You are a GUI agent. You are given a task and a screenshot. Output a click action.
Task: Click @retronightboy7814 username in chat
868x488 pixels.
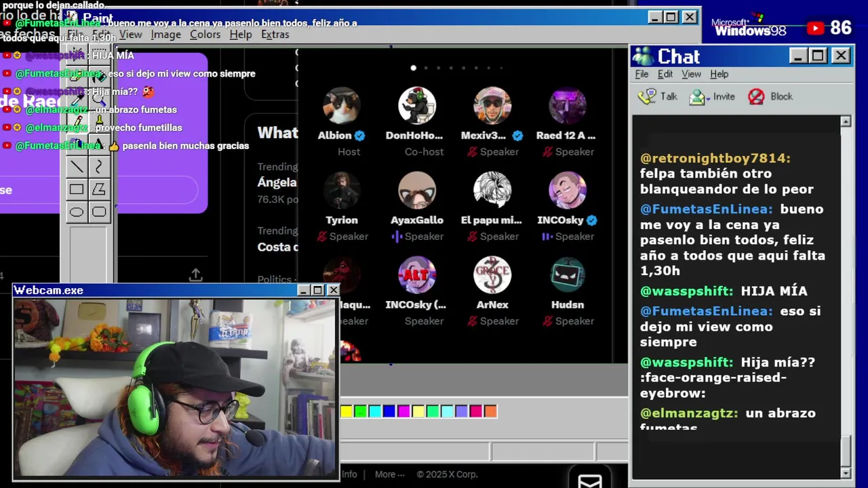tap(715, 158)
